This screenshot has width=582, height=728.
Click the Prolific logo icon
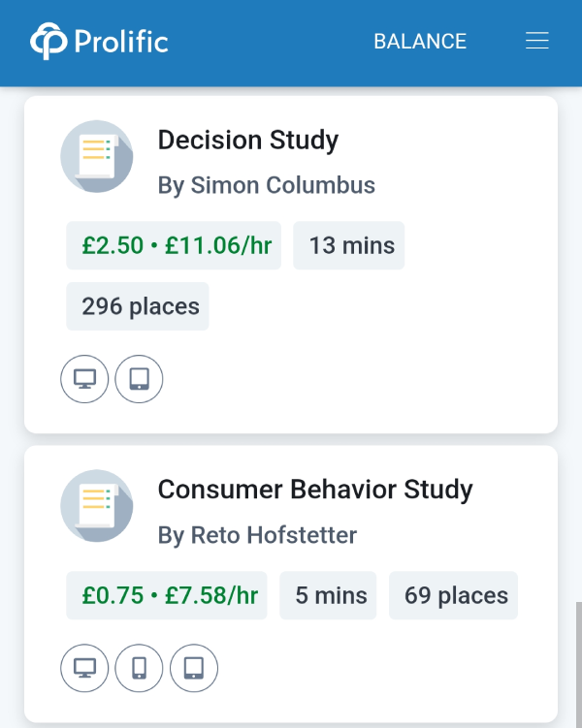[47, 42]
